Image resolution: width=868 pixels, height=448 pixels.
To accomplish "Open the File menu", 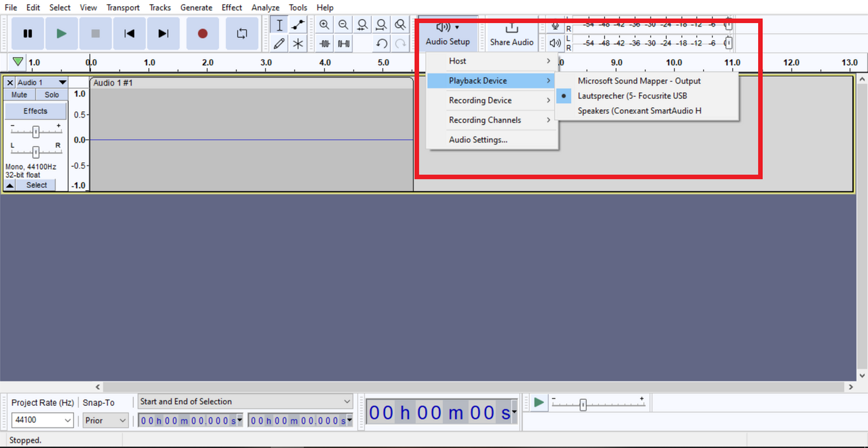I will click(11, 7).
